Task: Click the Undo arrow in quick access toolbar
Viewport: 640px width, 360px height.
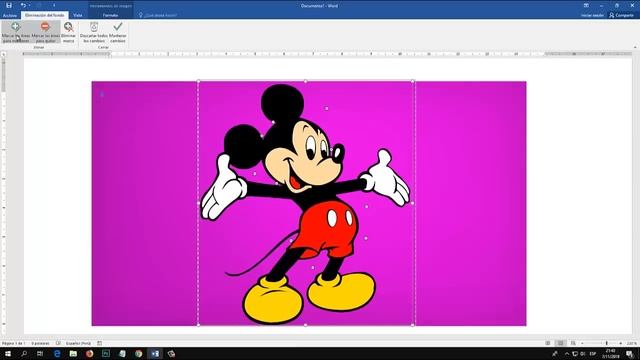Action: tap(23, 5)
